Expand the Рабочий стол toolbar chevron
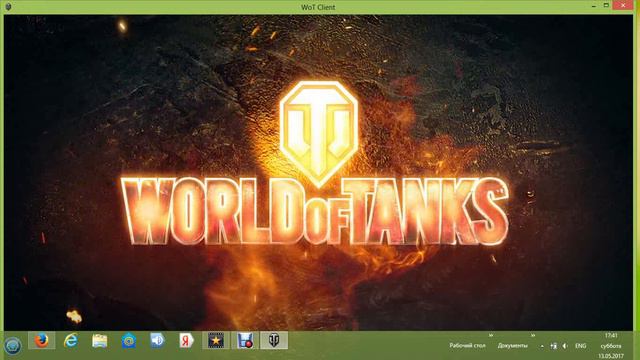This screenshot has height=360, width=640. 491,336
